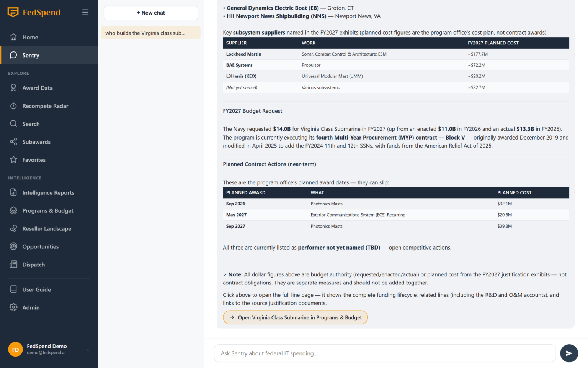Focus the Ask Sentry message input
588x368 pixels.
(385, 353)
